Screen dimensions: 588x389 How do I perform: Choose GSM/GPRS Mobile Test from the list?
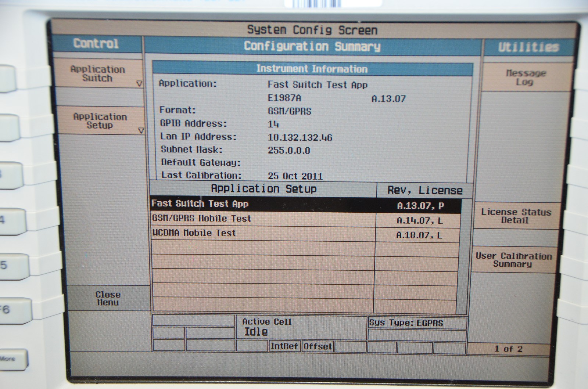click(262, 219)
